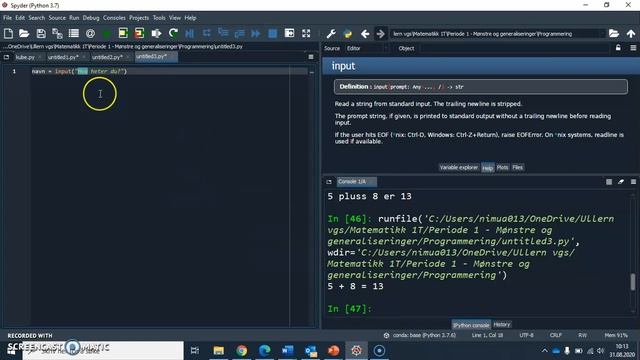This screenshot has height=360, width=640.
Task: Open the Search menu
Action: coord(36,18)
